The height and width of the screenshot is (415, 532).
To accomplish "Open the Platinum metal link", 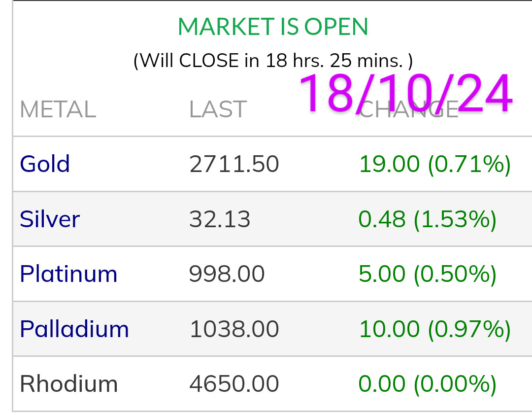I will (68, 274).
